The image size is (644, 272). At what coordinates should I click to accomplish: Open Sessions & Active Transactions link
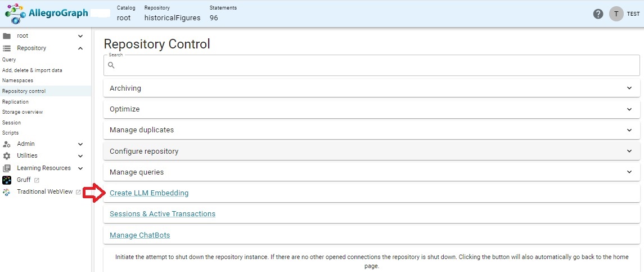[x=163, y=214]
